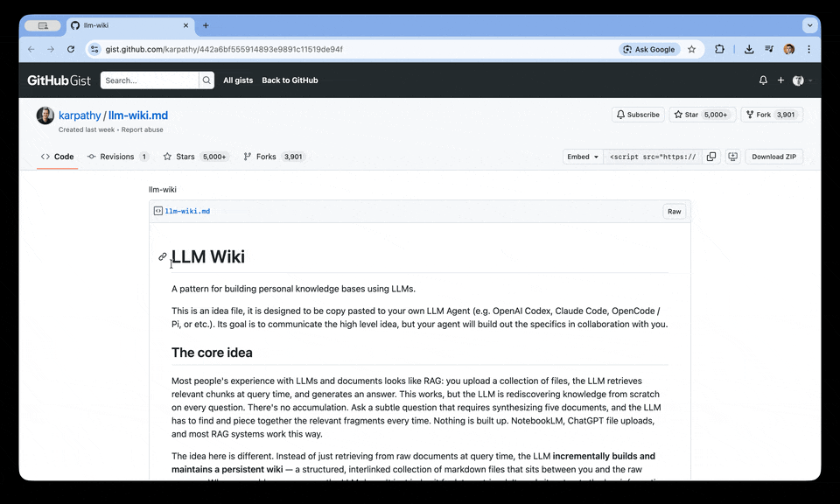Click the anchor link icon beside LLM Wiki
840x504 pixels.
pos(163,256)
